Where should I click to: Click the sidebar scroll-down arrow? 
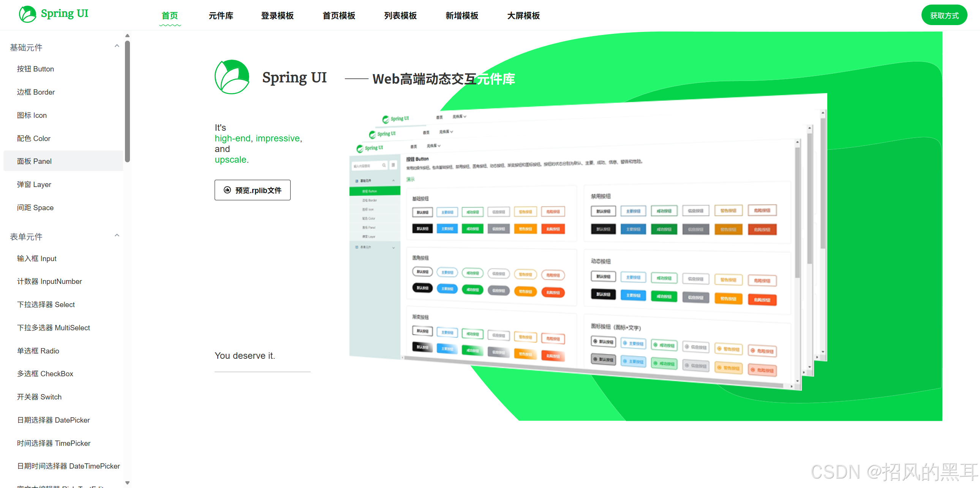(x=128, y=483)
